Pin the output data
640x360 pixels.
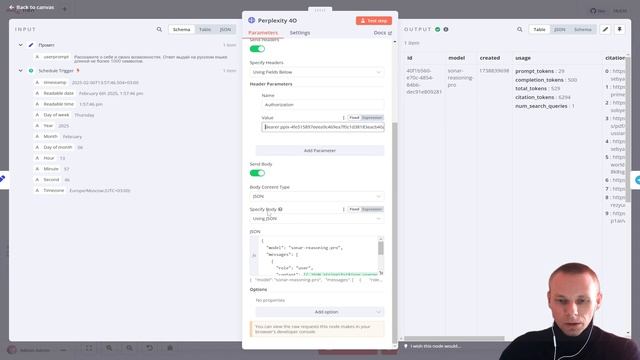coord(620,29)
